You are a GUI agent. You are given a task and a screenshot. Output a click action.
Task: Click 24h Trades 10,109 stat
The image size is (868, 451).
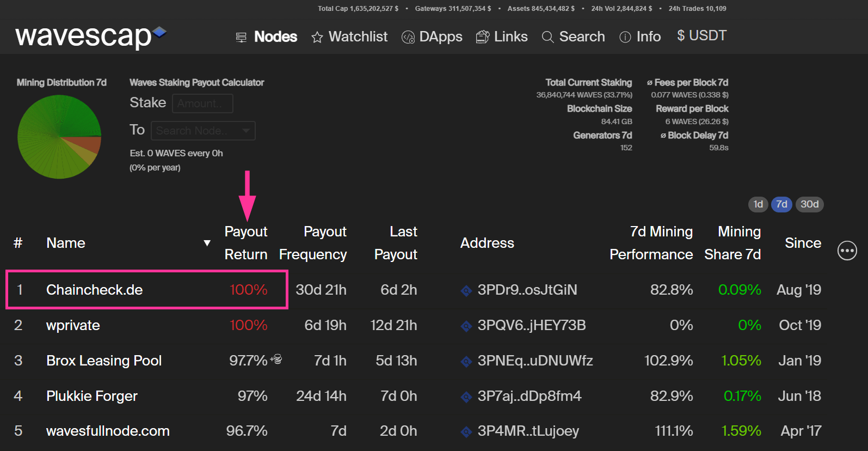pos(697,9)
